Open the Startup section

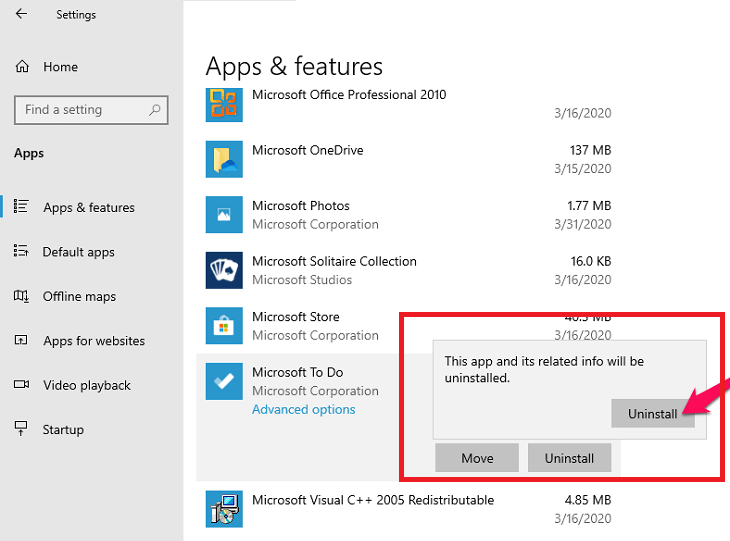(x=63, y=430)
